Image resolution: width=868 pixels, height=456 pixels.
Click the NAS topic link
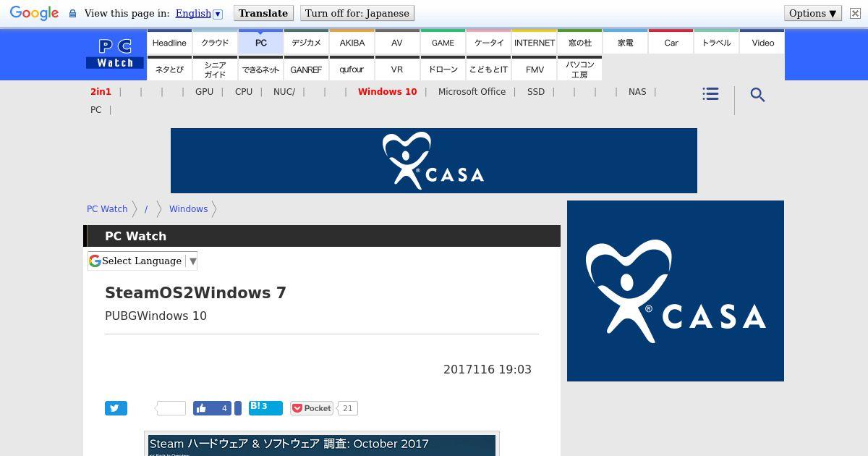637,92
